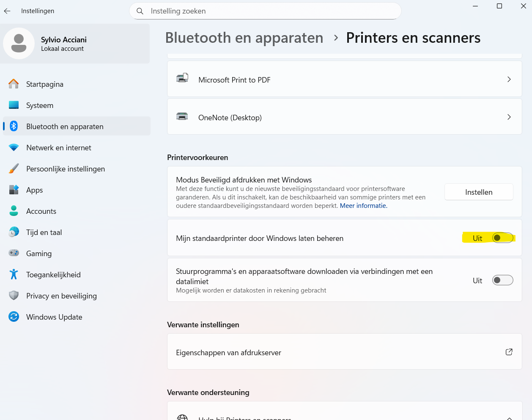Image resolution: width=532 pixels, height=420 pixels.
Task: Click the Persoonlijke instellingen brush icon
Action: pyautogui.click(x=14, y=169)
